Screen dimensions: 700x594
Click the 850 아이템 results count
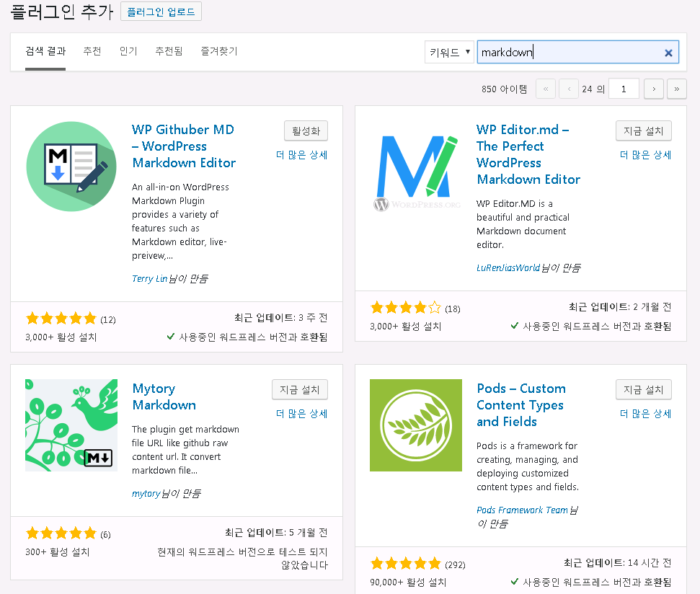504,89
